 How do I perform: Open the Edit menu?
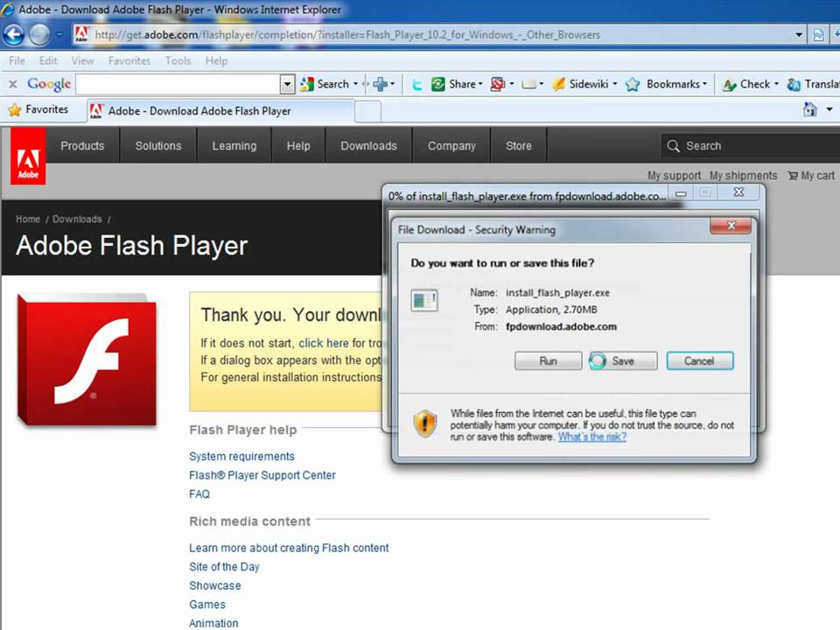coord(48,60)
